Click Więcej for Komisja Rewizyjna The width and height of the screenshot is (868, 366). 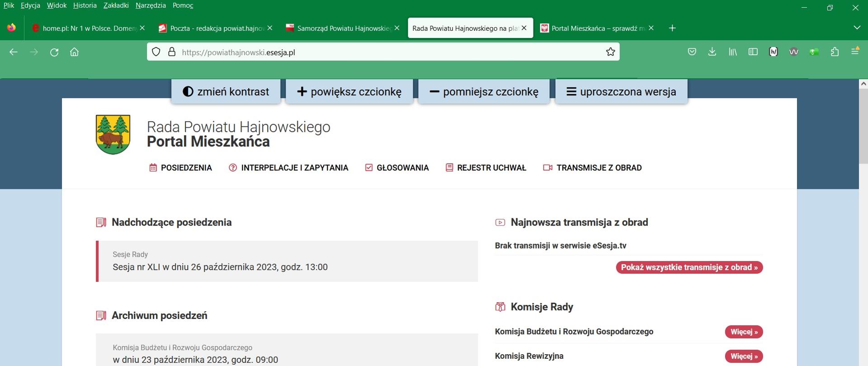point(744,356)
